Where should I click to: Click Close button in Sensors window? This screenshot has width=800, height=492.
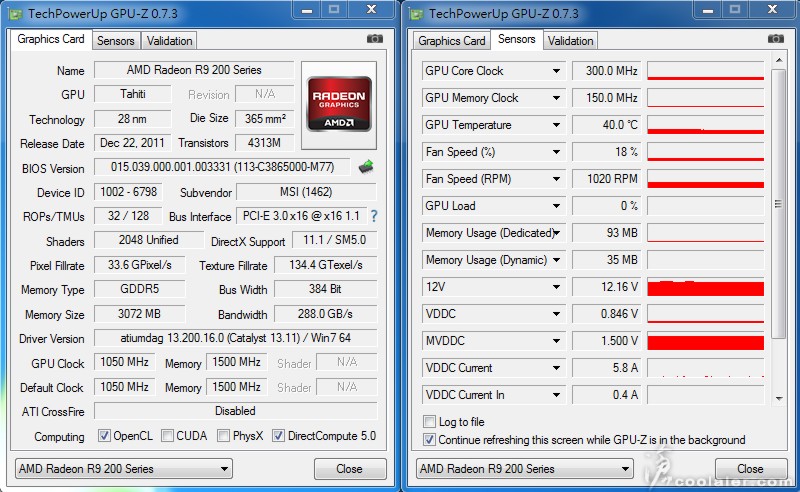[x=751, y=469]
